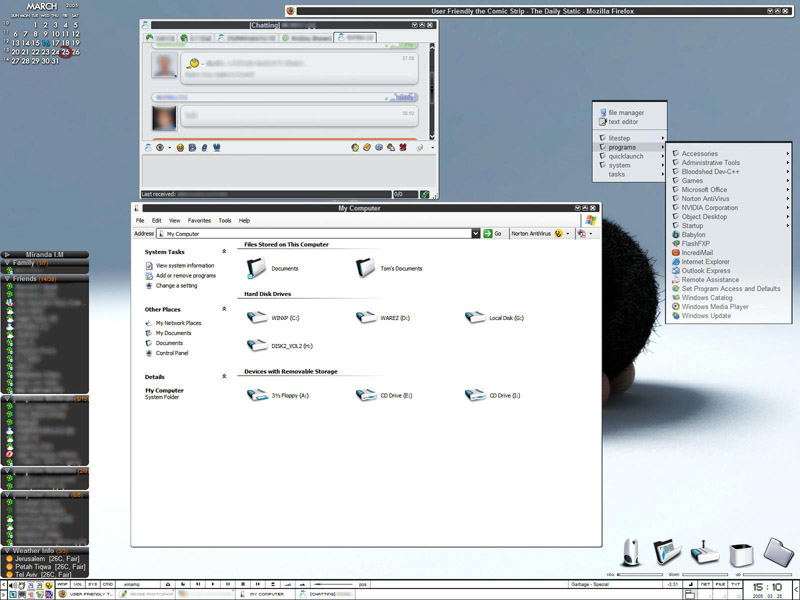
Task: Select the DISK2_VOL2 (H:) drive icon
Action: (x=257, y=345)
